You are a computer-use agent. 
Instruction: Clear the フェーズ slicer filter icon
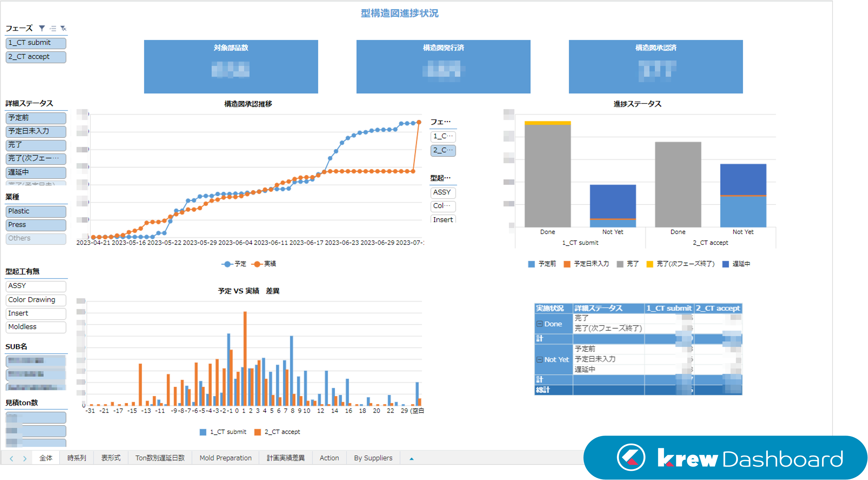point(63,28)
